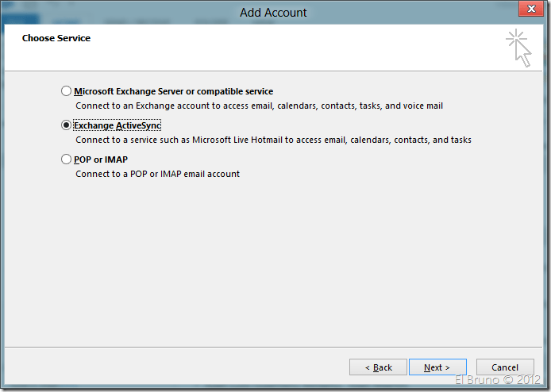Click the 'Connect to an Exchange account' description

point(259,106)
